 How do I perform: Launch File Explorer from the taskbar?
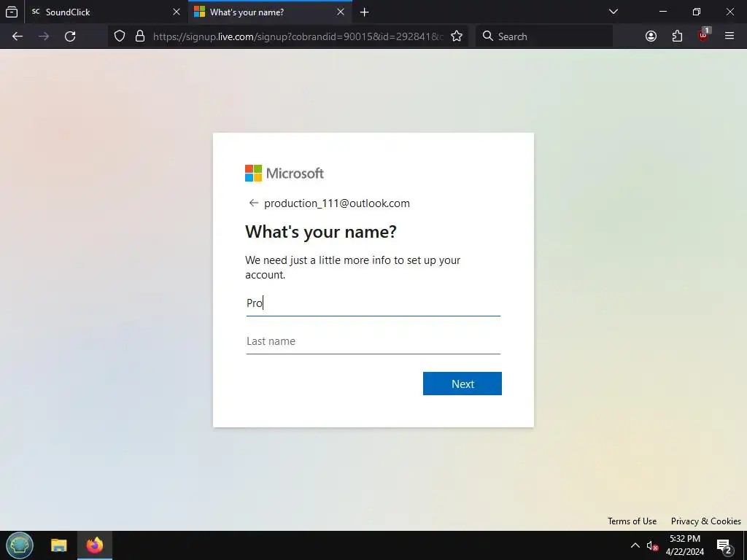(x=59, y=545)
